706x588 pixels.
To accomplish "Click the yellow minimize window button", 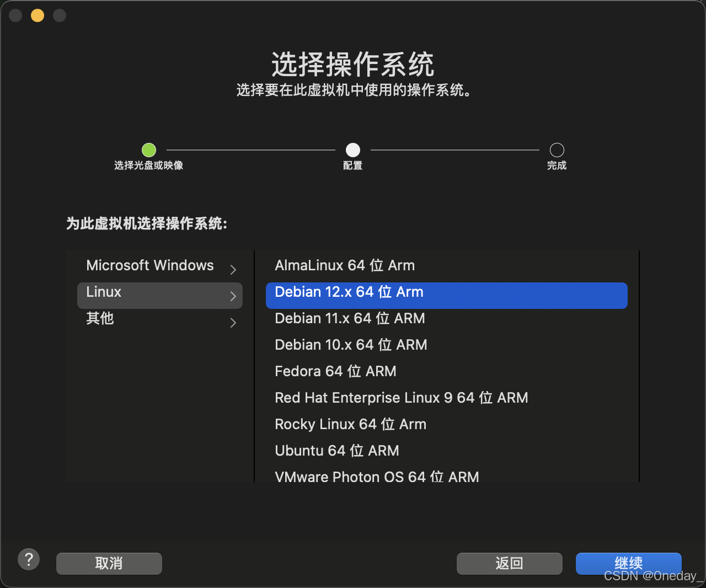I will 38,15.
